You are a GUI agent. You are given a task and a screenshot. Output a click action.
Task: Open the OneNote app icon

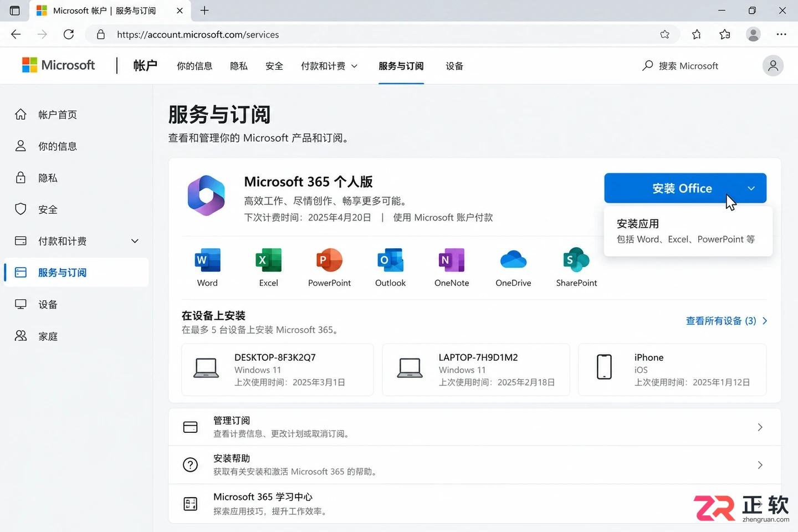(452, 260)
